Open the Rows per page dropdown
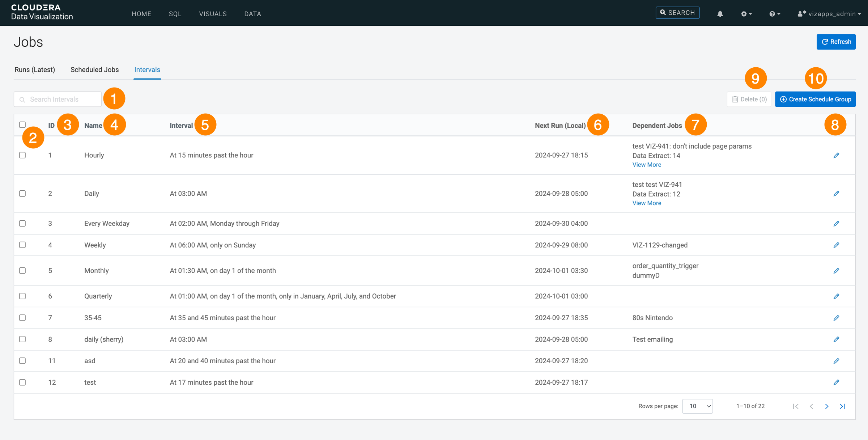Image resolution: width=868 pixels, height=440 pixels. [697, 406]
